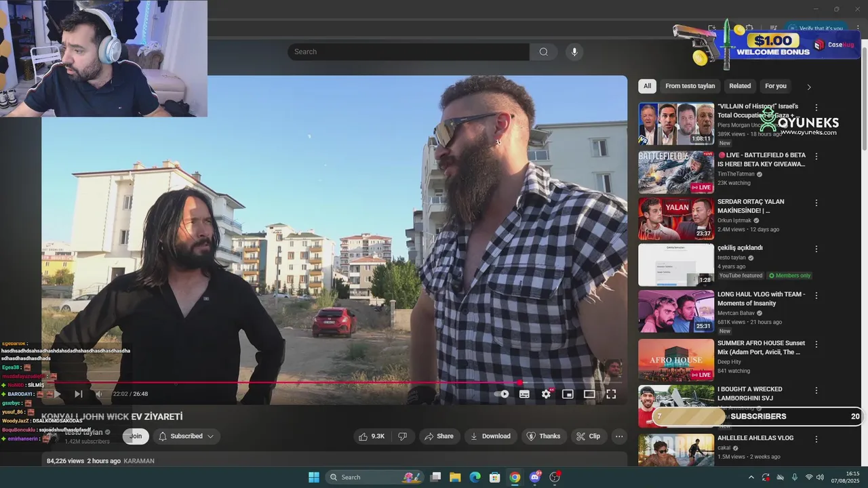Click into the YouTube search field
Viewport: 868px width, 488px height.
click(x=408, y=52)
